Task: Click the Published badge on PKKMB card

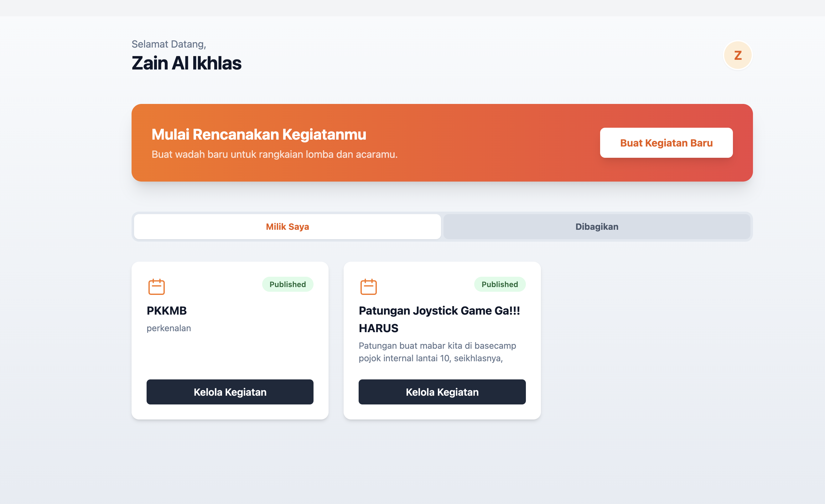Action: pyautogui.click(x=288, y=285)
